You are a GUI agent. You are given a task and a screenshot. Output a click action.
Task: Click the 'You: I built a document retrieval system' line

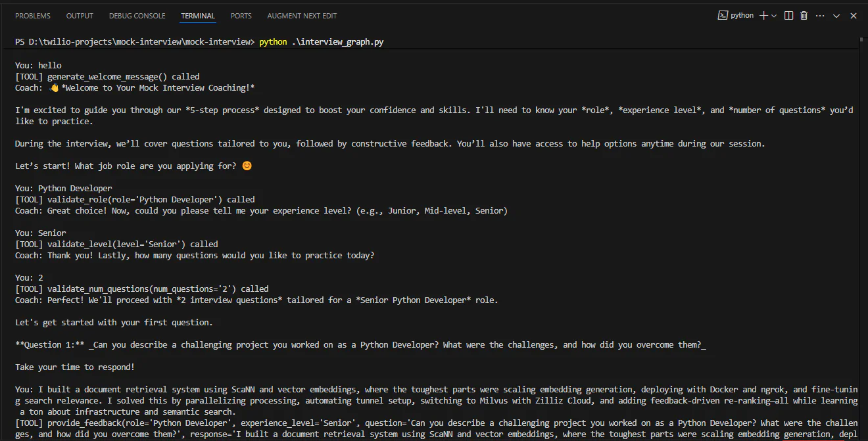click(x=437, y=389)
